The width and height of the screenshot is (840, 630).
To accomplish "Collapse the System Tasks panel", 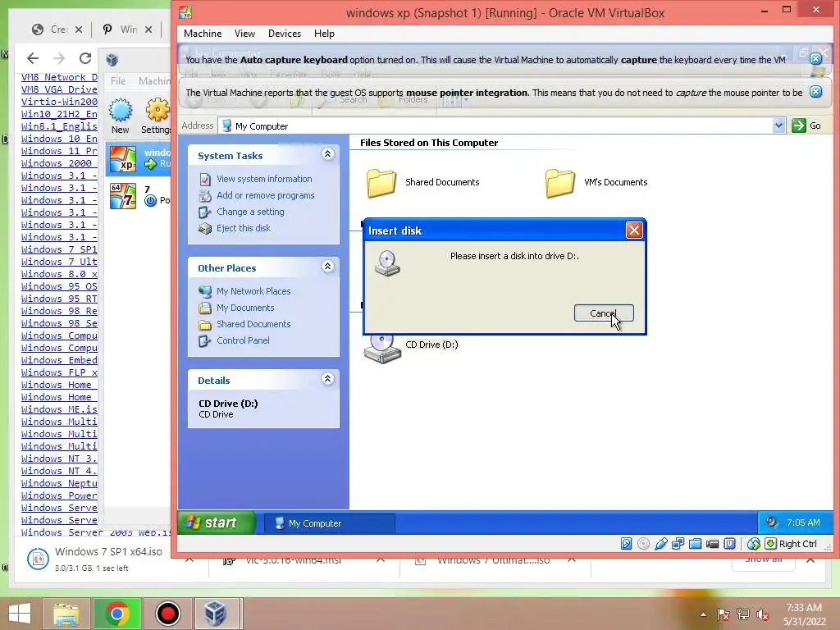I will coord(328,154).
